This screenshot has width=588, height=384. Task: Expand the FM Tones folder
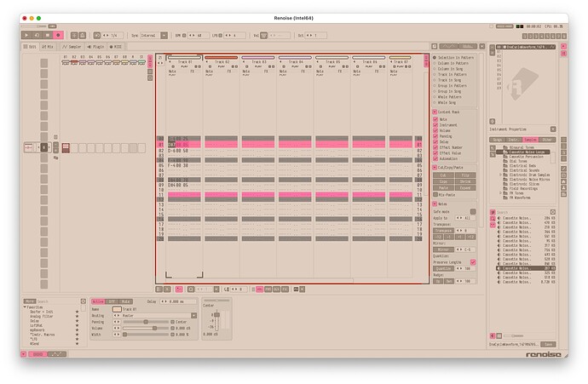point(500,193)
